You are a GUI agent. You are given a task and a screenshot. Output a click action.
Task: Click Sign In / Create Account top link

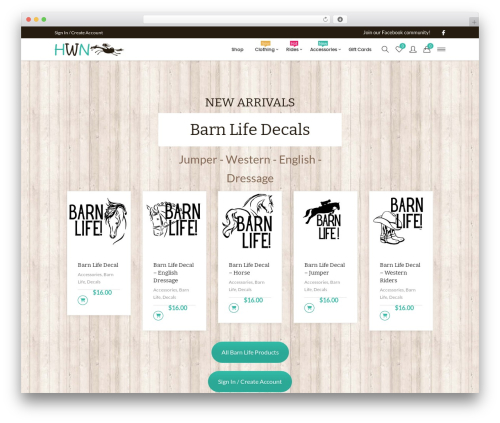[x=79, y=33]
